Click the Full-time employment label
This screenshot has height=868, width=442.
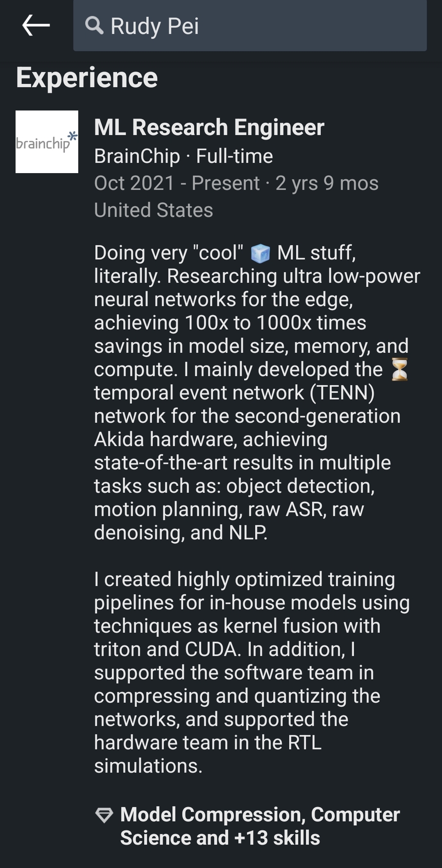click(x=234, y=156)
